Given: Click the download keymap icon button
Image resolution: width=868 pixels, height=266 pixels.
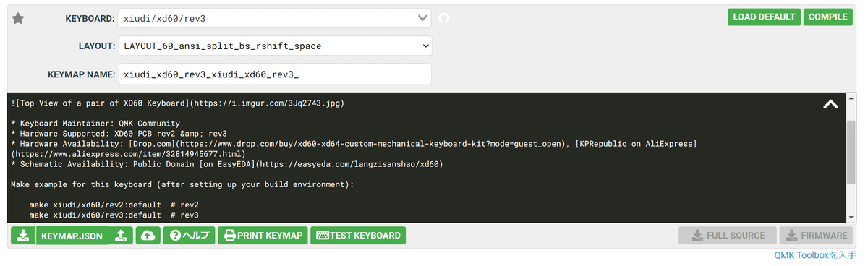Looking at the screenshot, I should [23, 236].
